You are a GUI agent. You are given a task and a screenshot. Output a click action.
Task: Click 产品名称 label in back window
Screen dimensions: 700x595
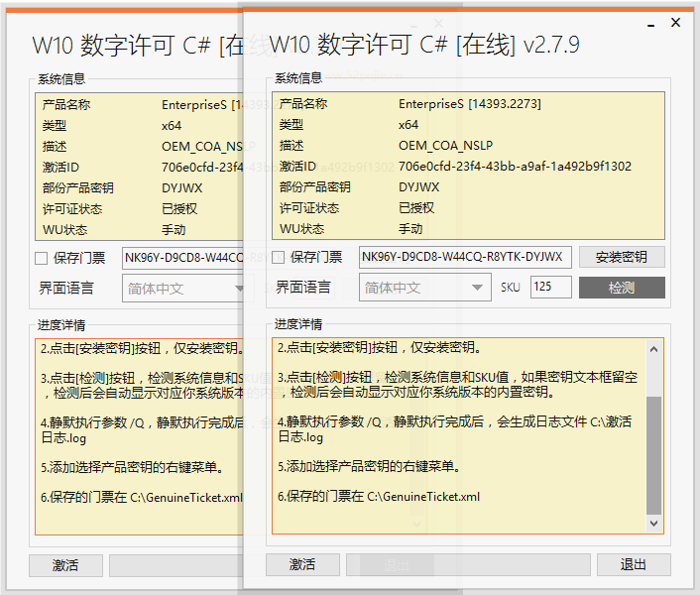[x=66, y=105]
